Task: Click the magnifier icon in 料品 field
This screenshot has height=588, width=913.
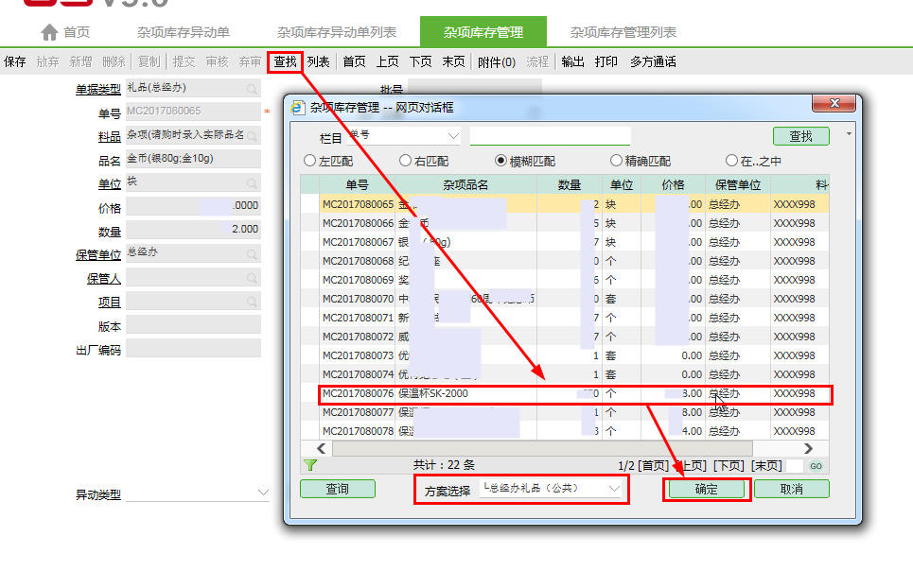Action: (x=252, y=136)
